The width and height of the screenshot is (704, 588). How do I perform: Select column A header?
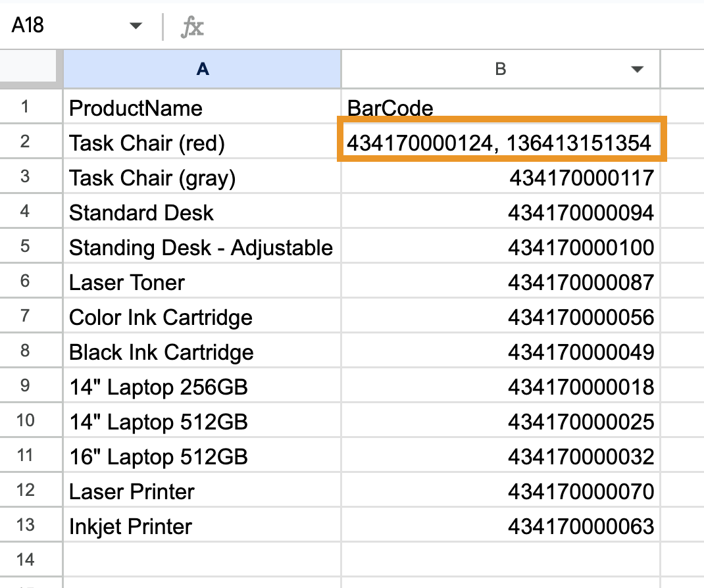pos(201,69)
